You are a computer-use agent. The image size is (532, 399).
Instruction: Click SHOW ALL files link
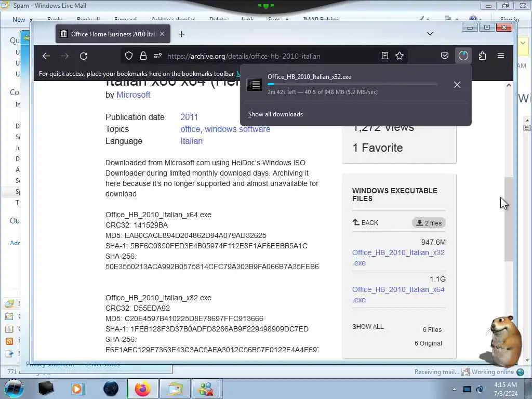368,327
